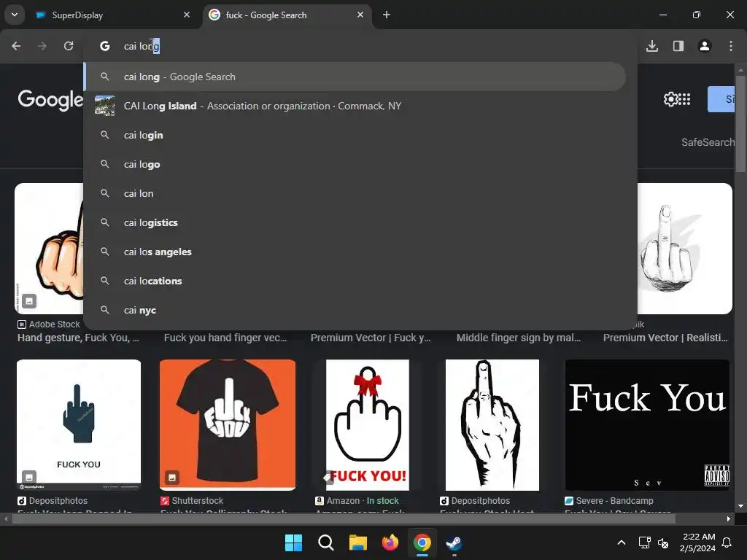This screenshot has height=560, width=747.
Task: Open the Chrome downloads icon
Action: point(652,46)
